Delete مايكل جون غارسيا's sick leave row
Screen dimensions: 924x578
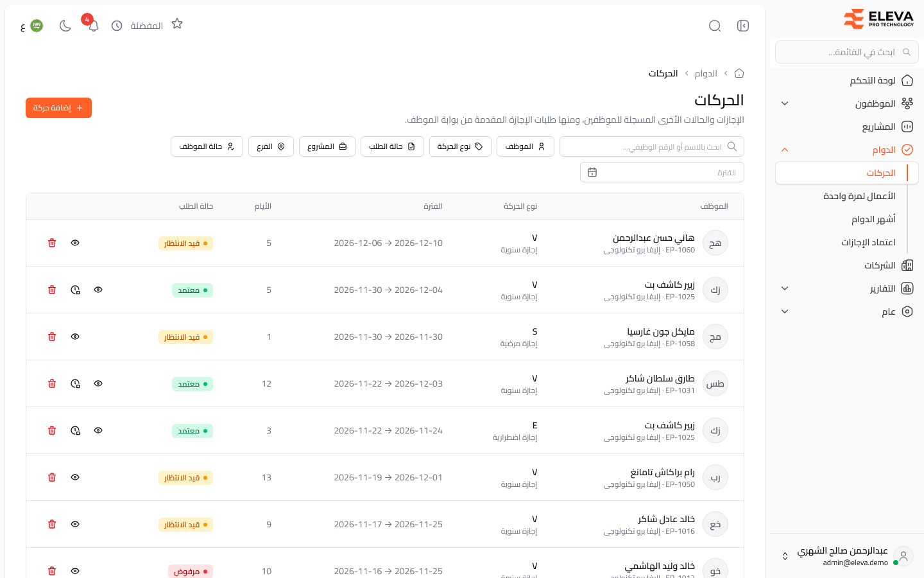click(x=52, y=337)
